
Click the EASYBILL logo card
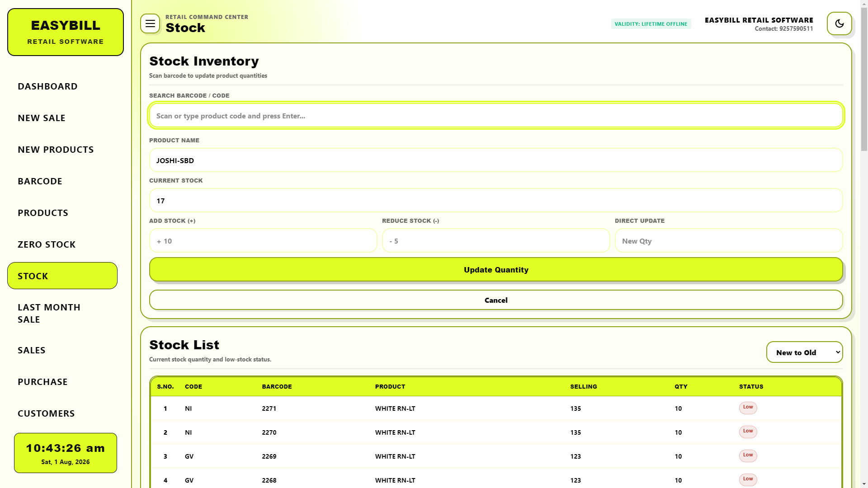tap(66, 32)
